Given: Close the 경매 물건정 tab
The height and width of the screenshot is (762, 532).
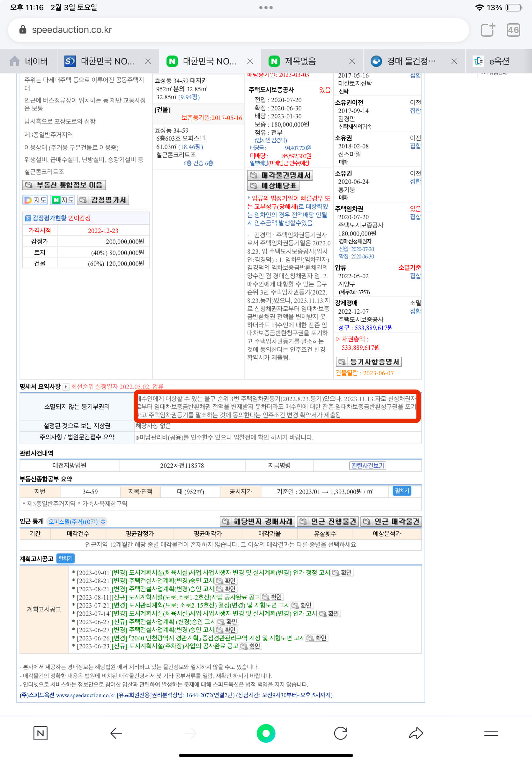Looking at the screenshot, I should pyautogui.click(x=454, y=61).
